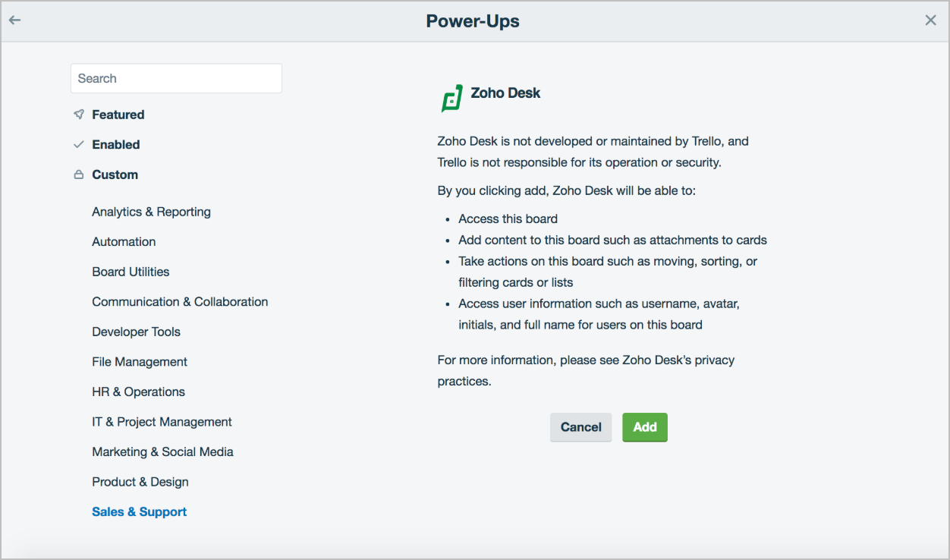Browse Communication & Collaboration Power-Ups
This screenshot has height=560, width=950.
tap(180, 301)
